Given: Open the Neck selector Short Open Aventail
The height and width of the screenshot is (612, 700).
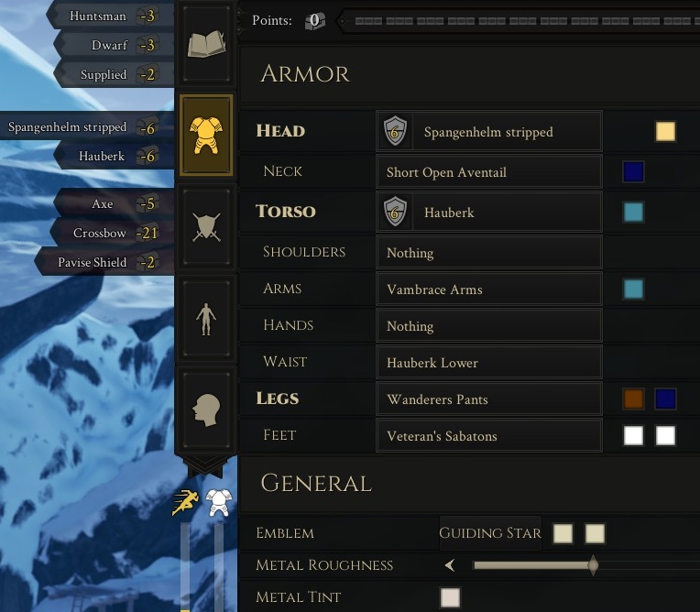Looking at the screenshot, I should click(x=489, y=172).
